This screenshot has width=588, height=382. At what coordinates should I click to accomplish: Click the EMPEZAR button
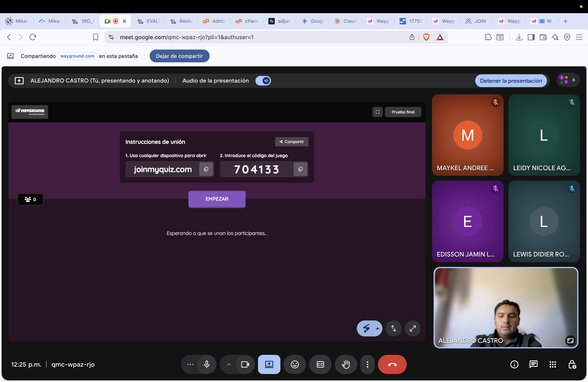[217, 199]
